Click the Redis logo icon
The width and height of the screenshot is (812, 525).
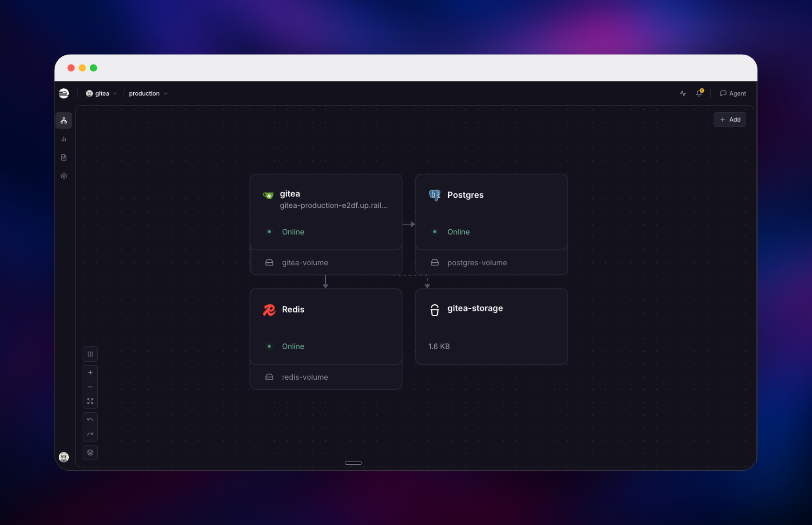[x=269, y=310]
